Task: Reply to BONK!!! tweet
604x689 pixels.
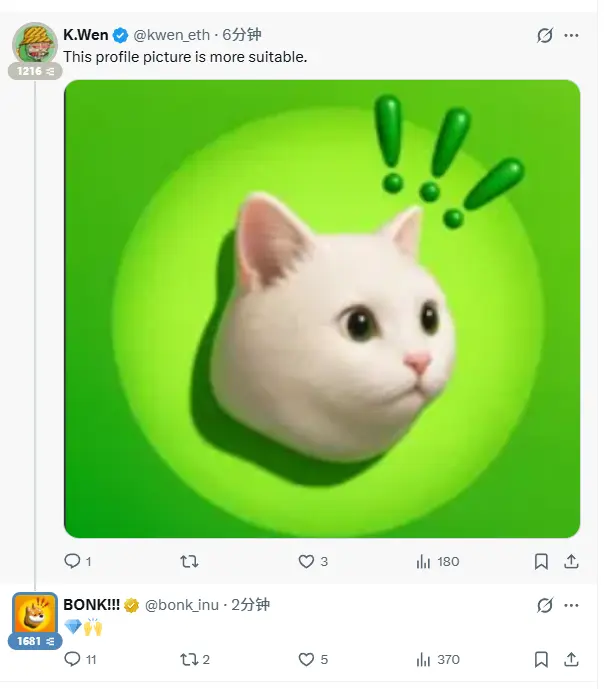Action: pyautogui.click(x=80, y=659)
